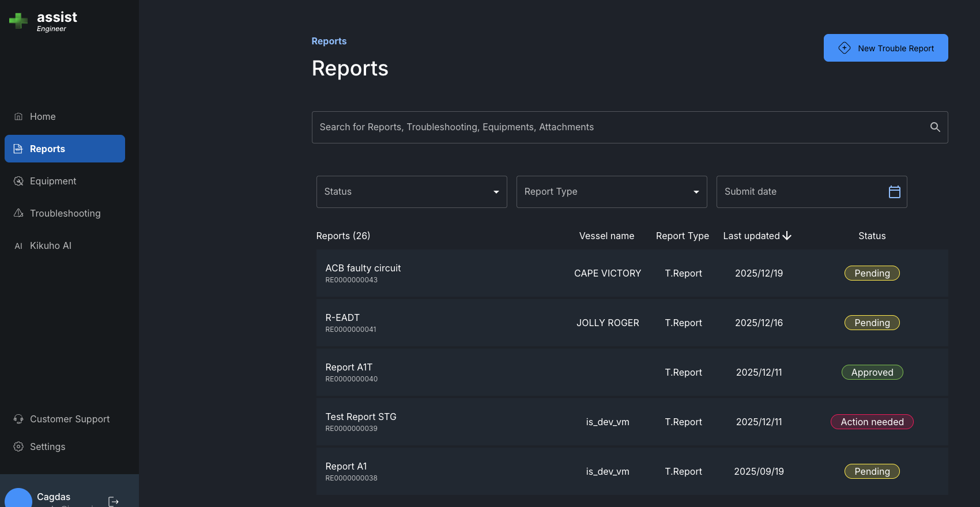Viewport: 980px width, 507px height.
Task: Open Settings from the sidebar
Action: (x=65, y=447)
